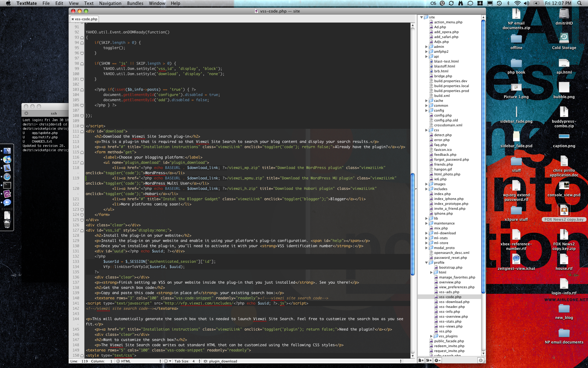Open the Tab Size dropdown
The width and height of the screenshot is (588, 368).
point(187,361)
